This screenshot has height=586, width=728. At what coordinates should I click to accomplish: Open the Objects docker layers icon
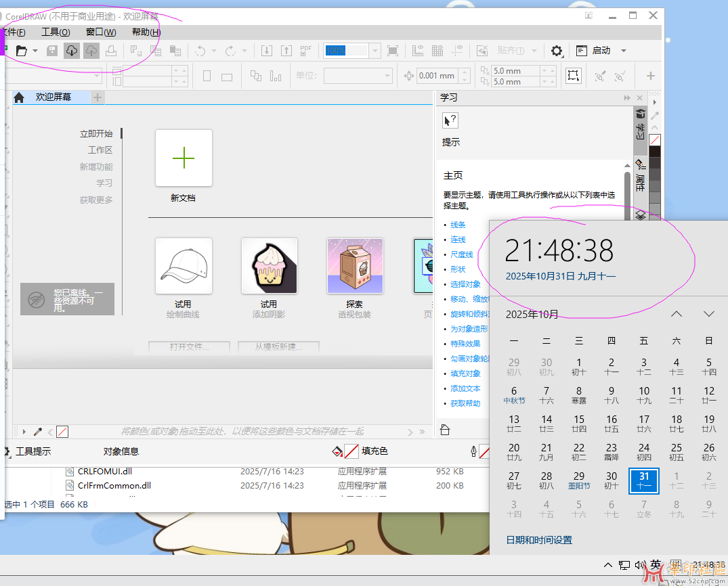[641, 215]
